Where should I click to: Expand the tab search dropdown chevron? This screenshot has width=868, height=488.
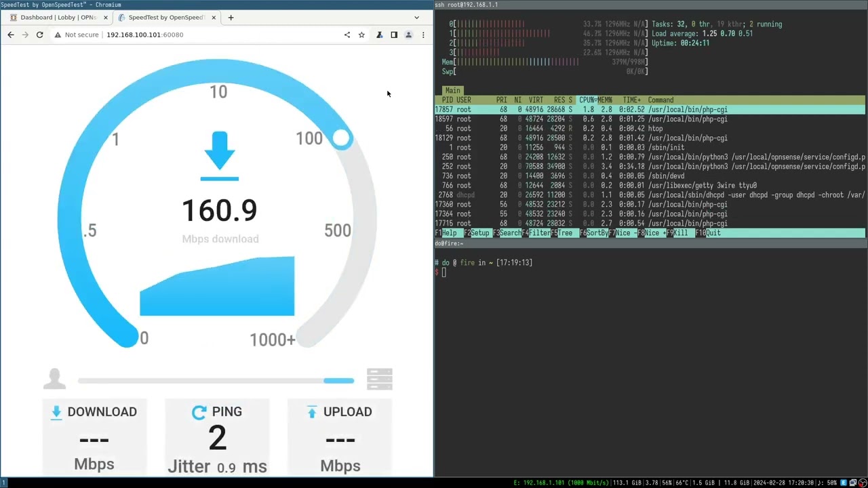pyautogui.click(x=416, y=18)
